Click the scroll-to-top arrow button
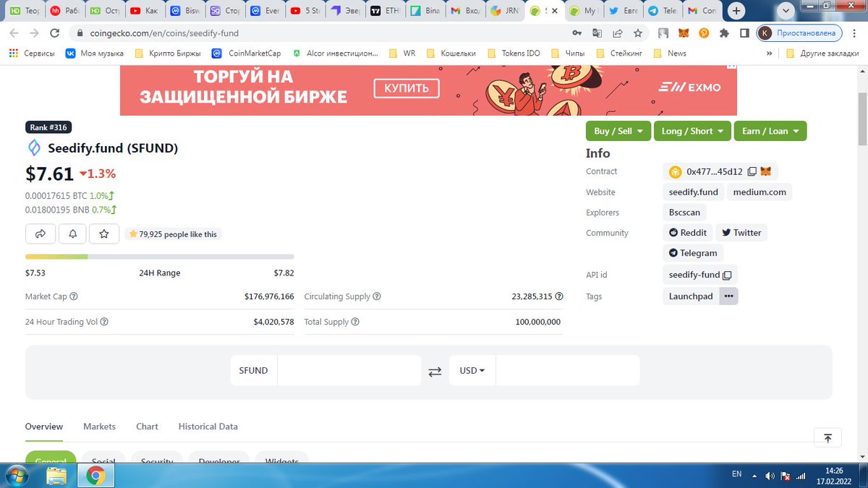Viewport: 868px width, 488px height. pyautogui.click(x=827, y=437)
